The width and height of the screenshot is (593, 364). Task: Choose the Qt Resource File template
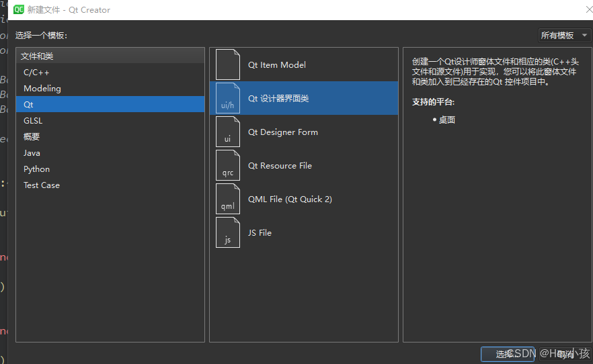pyautogui.click(x=304, y=165)
